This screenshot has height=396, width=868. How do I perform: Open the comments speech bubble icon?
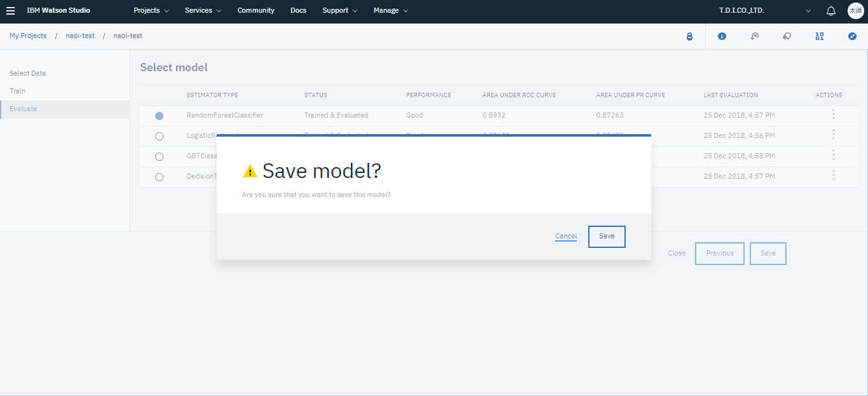(x=787, y=36)
